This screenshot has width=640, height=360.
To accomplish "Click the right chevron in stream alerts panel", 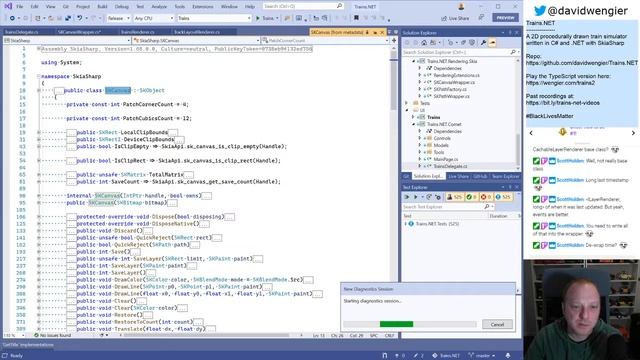I will click(633, 133).
